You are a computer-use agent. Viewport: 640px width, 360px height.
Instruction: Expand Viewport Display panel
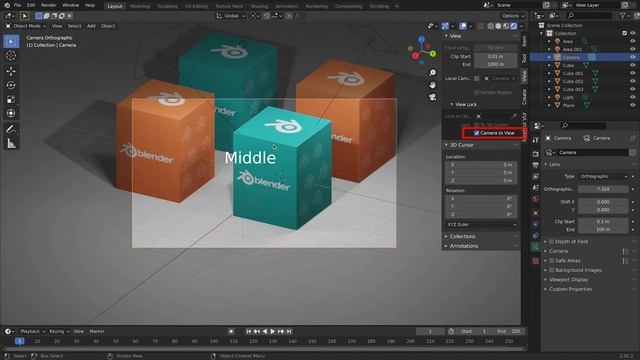tap(568, 280)
